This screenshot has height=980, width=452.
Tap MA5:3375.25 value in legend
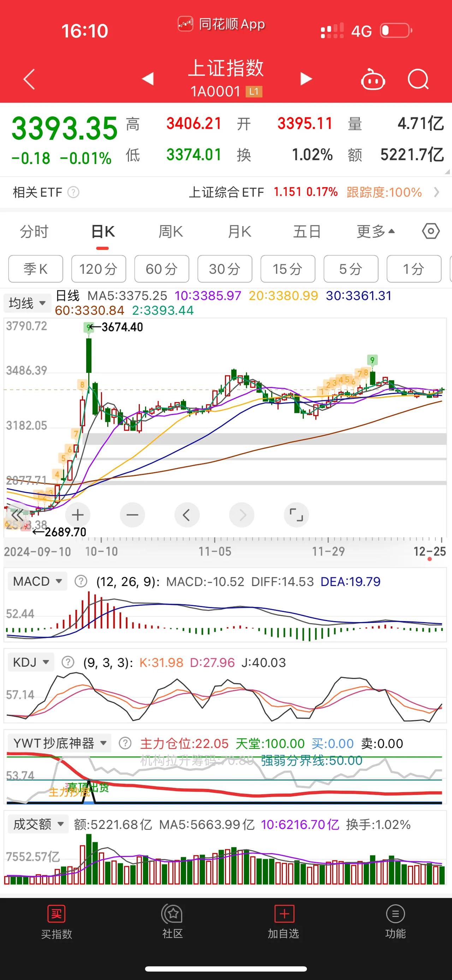[x=127, y=296]
